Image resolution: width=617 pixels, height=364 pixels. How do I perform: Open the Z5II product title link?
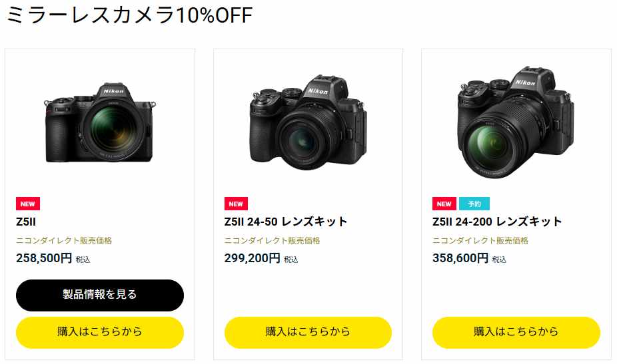click(26, 222)
